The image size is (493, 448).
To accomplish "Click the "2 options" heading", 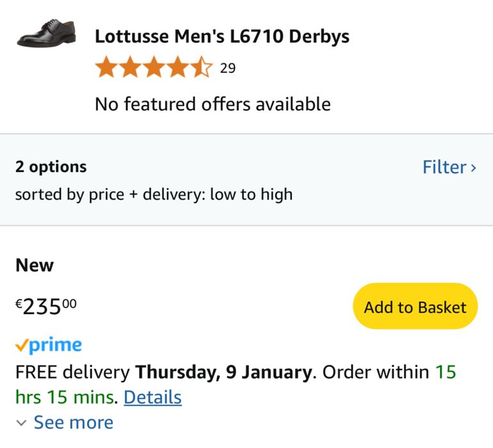I will click(51, 166).
